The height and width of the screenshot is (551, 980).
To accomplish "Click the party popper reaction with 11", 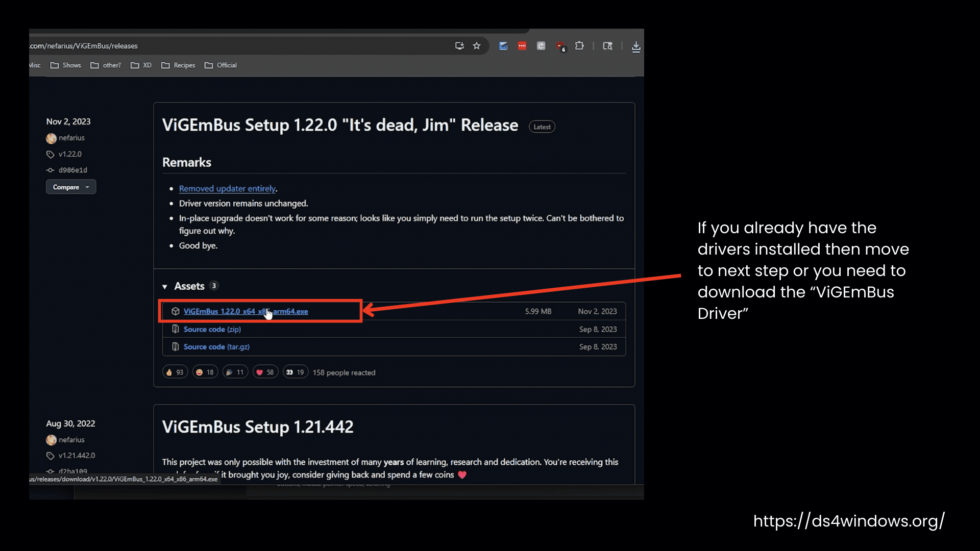I will pos(235,372).
